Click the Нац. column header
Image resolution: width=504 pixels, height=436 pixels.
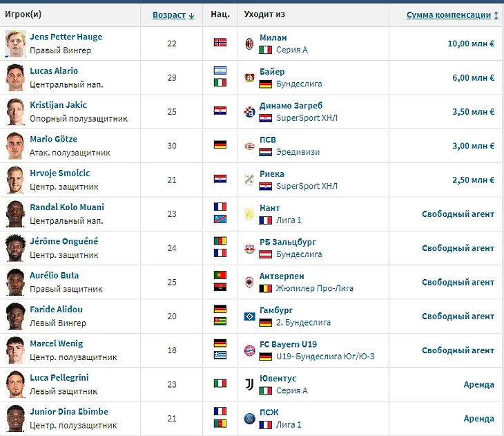(220, 15)
